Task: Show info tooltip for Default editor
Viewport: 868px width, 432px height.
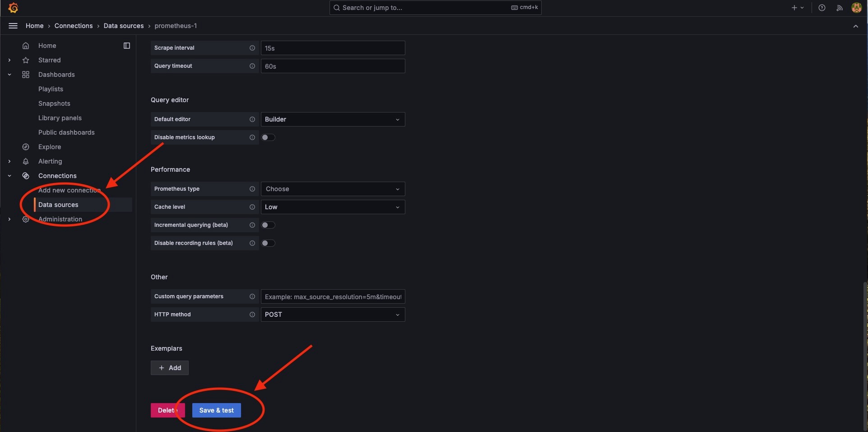Action: (252, 119)
